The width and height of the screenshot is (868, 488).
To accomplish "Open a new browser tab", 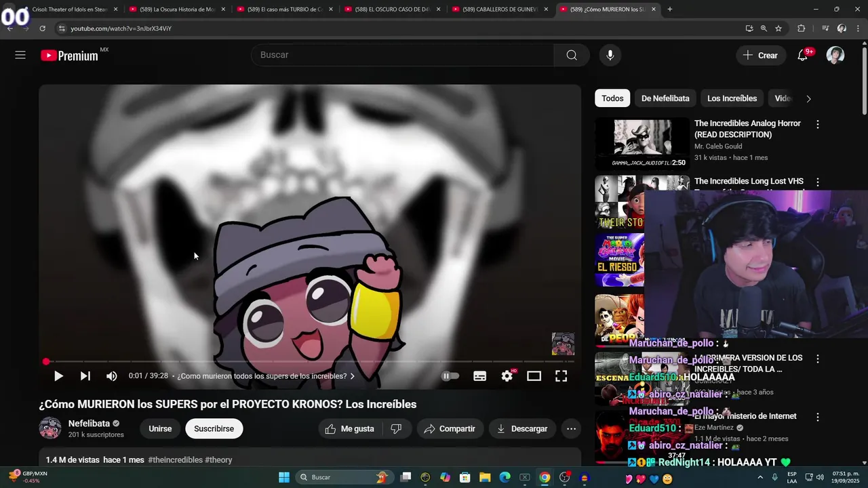I will point(670,9).
